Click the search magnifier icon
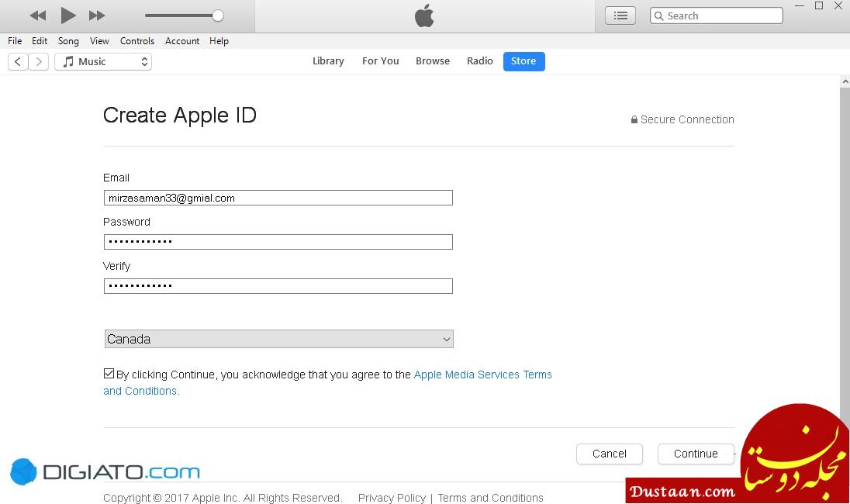The height and width of the screenshot is (504, 850). pos(658,16)
